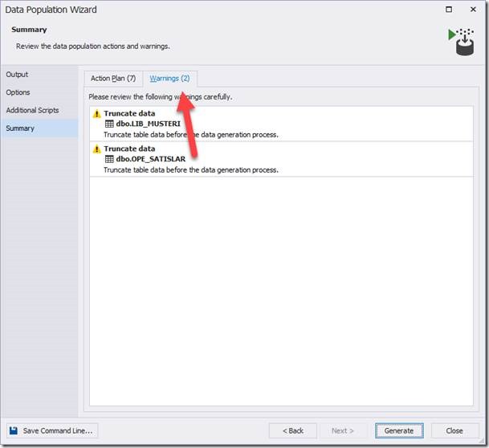
Task: Select the dbo.OPE_SATISLAR table name
Action: click(151, 159)
